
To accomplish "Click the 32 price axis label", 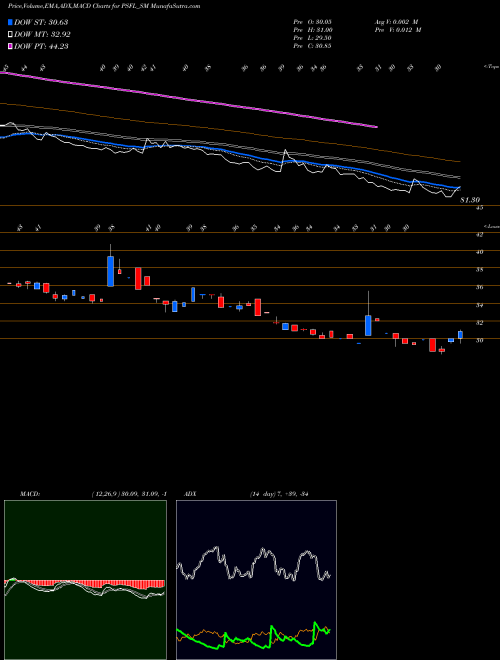I will pos(479,323).
